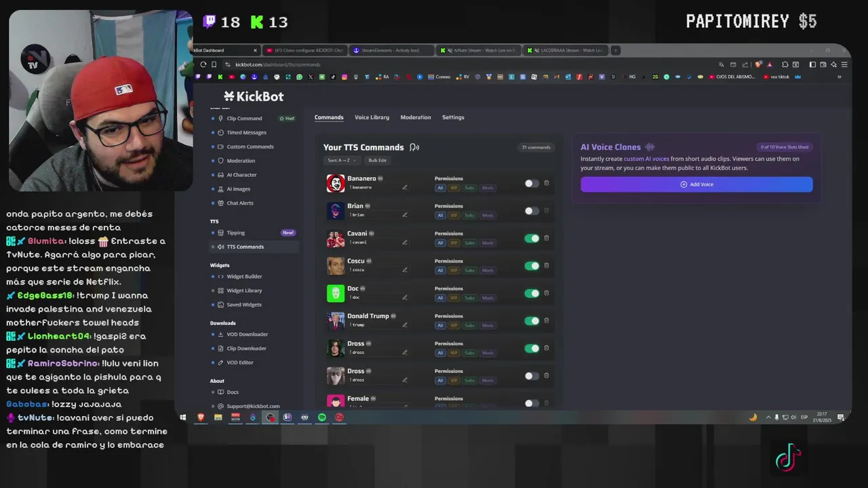Viewport: 868px width, 488px height.
Task: Switch to the Settings tab
Action: click(x=453, y=117)
